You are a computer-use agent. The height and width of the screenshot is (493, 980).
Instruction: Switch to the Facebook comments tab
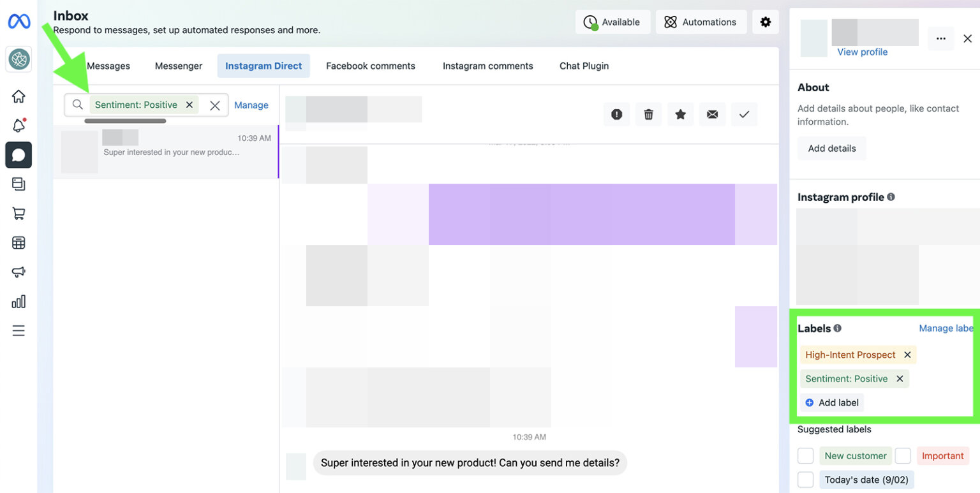(x=371, y=66)
